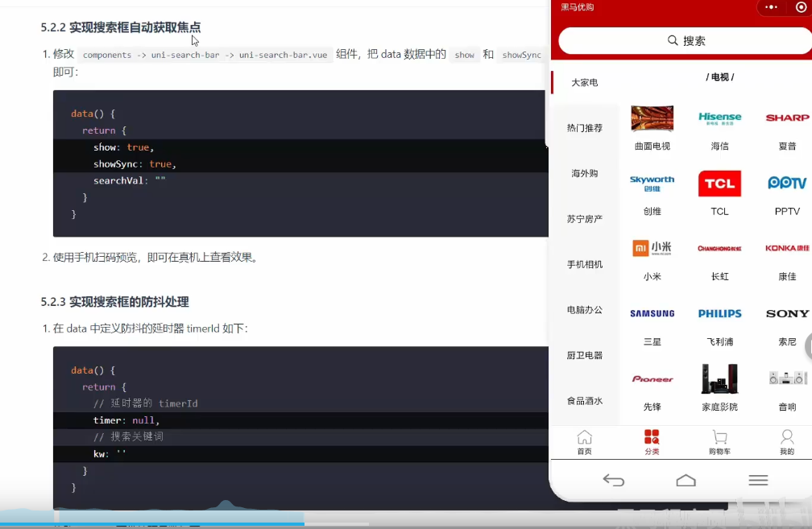
Task: Select 海外购 in category sidebar
Action: 585,173
